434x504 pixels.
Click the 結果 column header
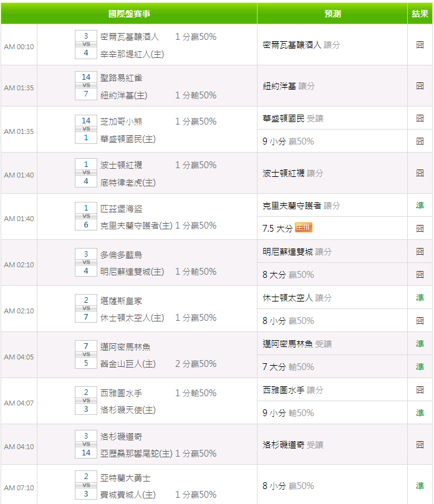coord(420,14)
